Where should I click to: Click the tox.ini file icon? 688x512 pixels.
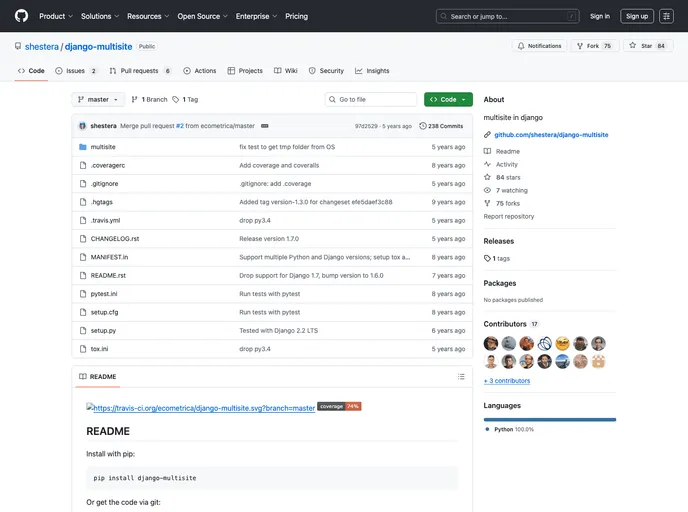tap(83, 349)
